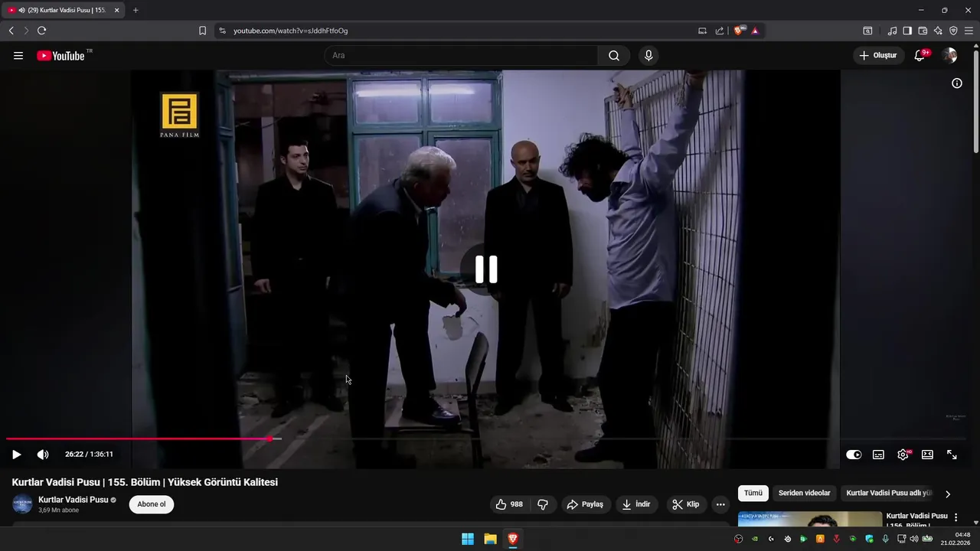Image resolution: width=980 pixels, height=551 pixels.
Task: Mute the video volume speaker
Action: click(43, 455)
